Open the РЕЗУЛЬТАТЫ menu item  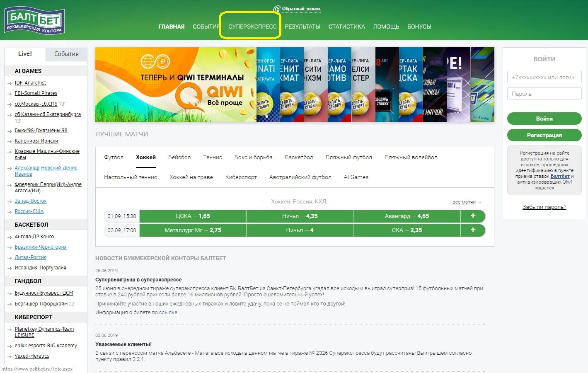point(302,27)
